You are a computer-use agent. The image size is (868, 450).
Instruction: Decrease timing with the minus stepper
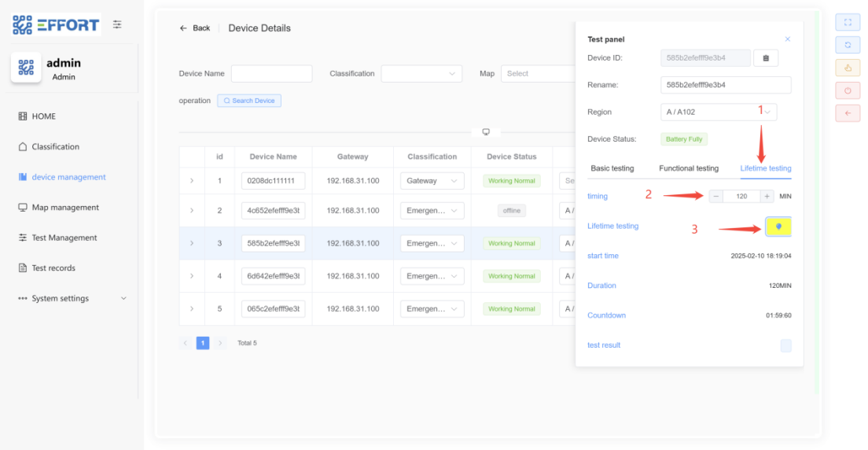pyautogui.click(x=716, y=196)
